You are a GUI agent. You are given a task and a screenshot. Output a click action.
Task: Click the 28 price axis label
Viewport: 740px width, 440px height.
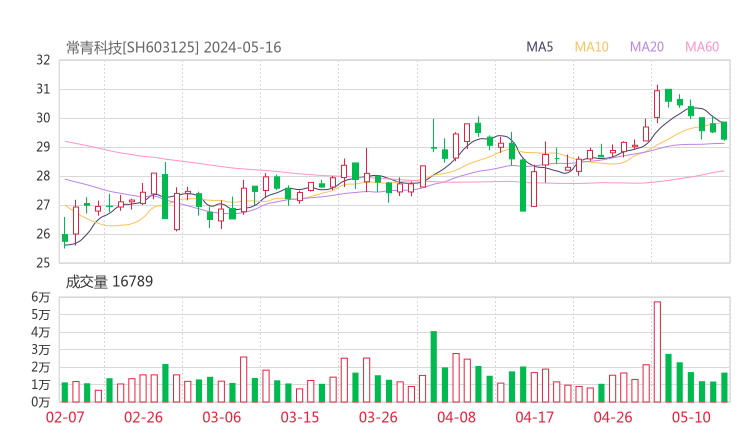[x=43, y=176]
